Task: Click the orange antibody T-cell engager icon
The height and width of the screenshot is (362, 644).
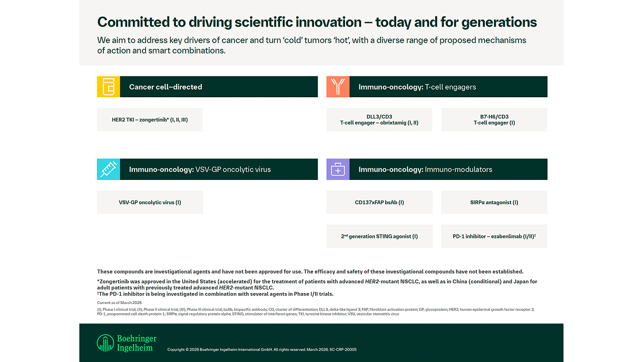Action: (338, 87)
